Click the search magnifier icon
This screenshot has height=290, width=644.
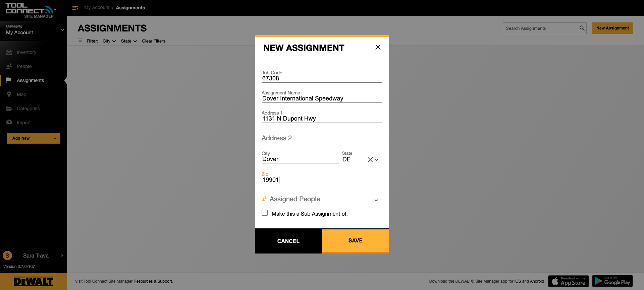[582, 28]
